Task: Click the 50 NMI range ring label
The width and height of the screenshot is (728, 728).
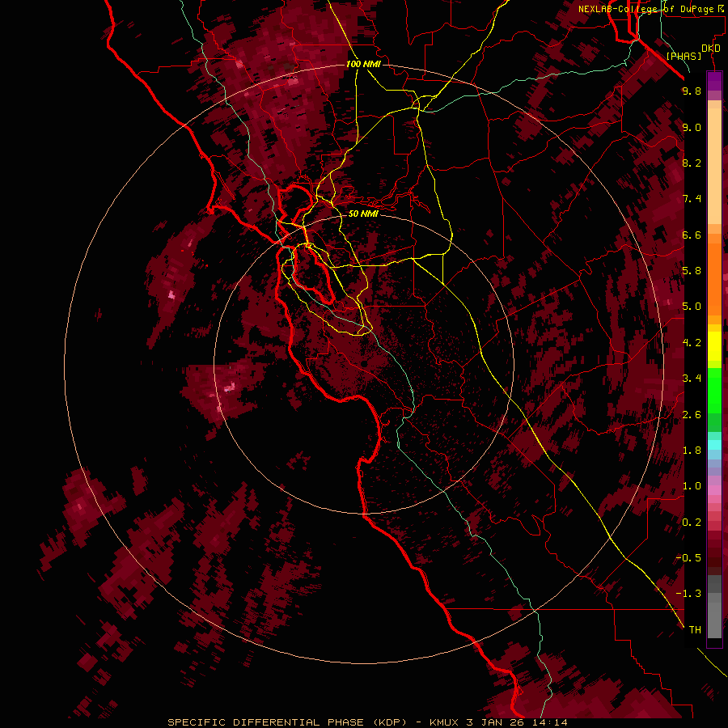Action: 363,214
